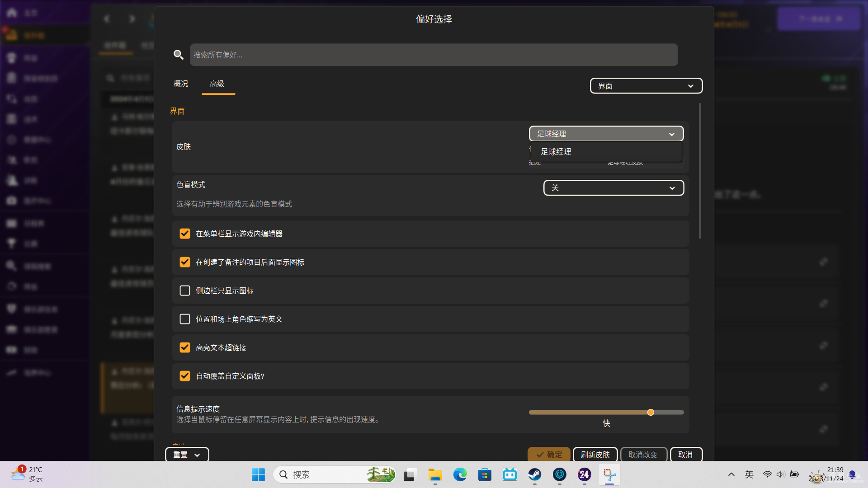Open the 重置 dropdown button
Image resolution: width=868 pixels, height=488 pixels.
[187, 455]
